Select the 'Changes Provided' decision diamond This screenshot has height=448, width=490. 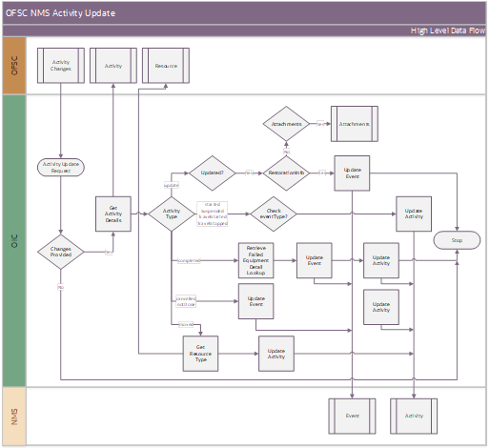tap(61, 252)
